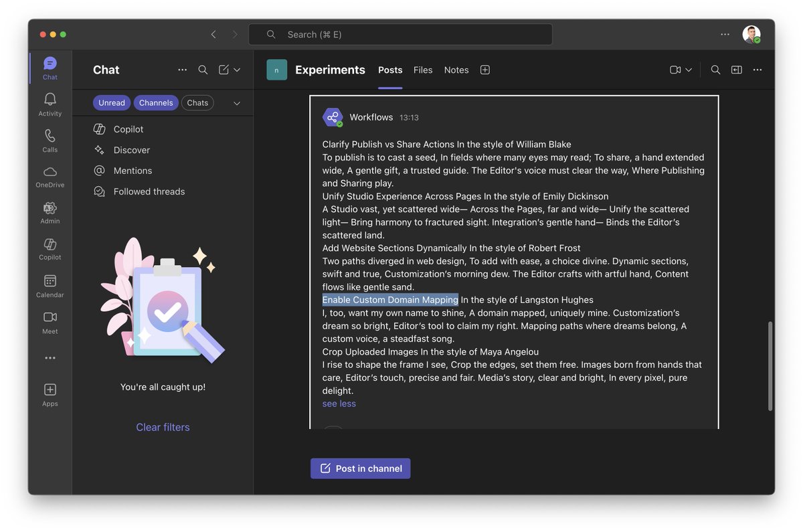Open Settings and more ellipsis in title bar
This screenshot has width=803, height=532.
pos(725,34)
